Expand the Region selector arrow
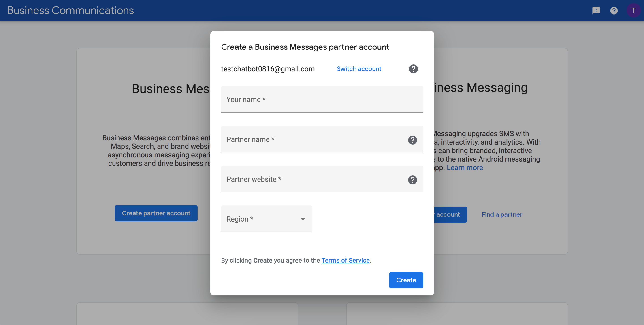 coord(303,219)
